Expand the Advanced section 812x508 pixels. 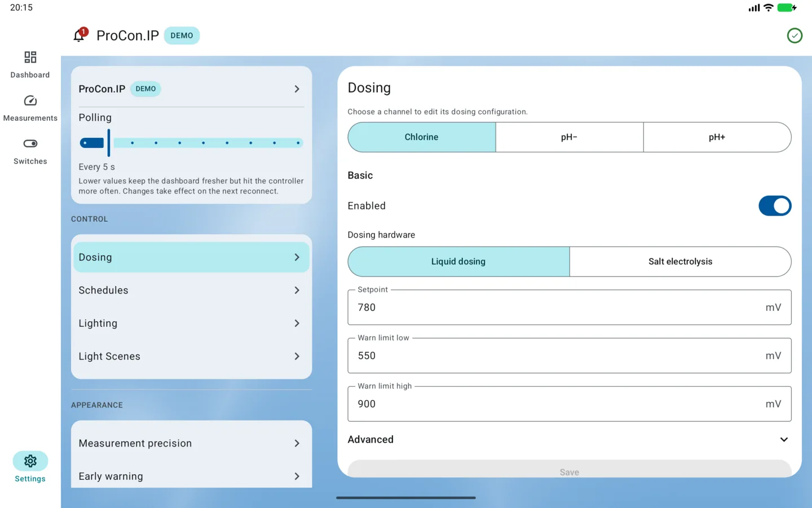click(x=569, y=440)
